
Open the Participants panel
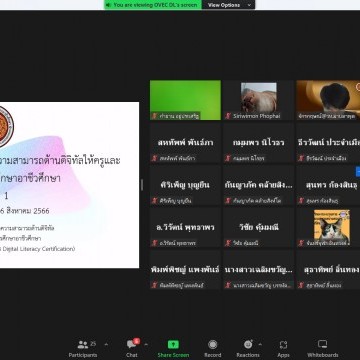pyautogui.click(x=83, y=349)
